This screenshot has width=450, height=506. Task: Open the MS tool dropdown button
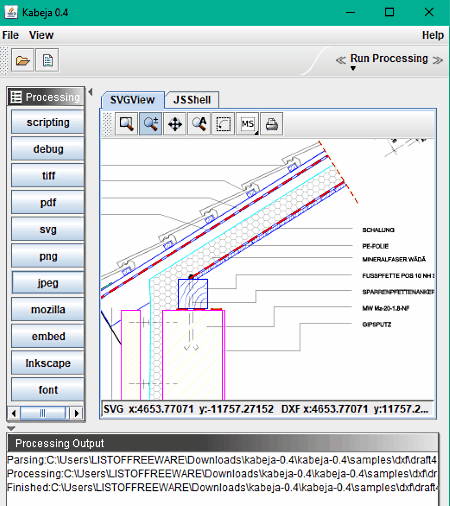(x=248, y=124)
